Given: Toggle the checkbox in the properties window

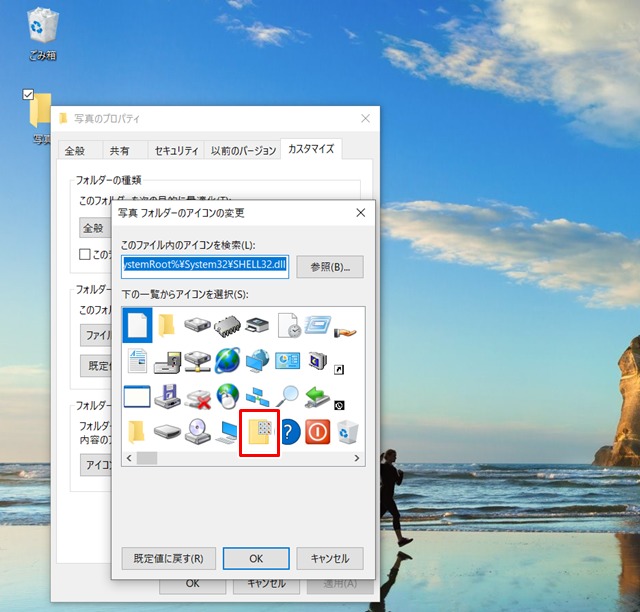Looking at the screenshot, I should click(84, 254).
